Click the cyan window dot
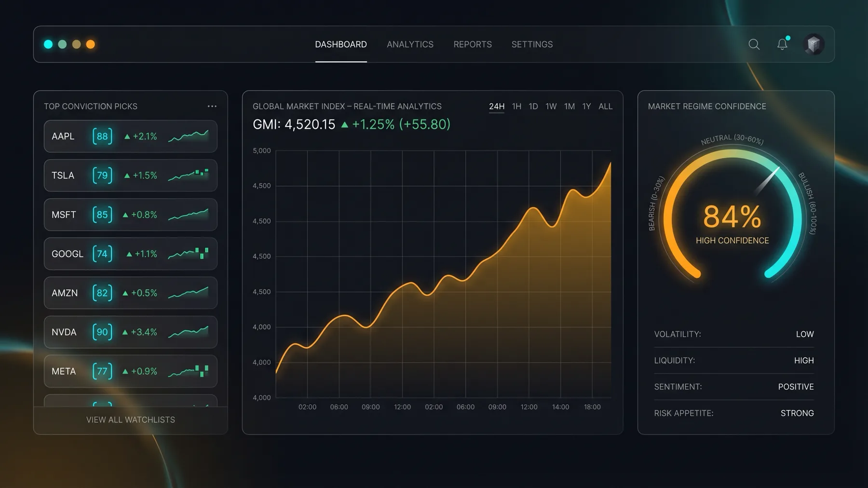868x488 pixels. 48,44
